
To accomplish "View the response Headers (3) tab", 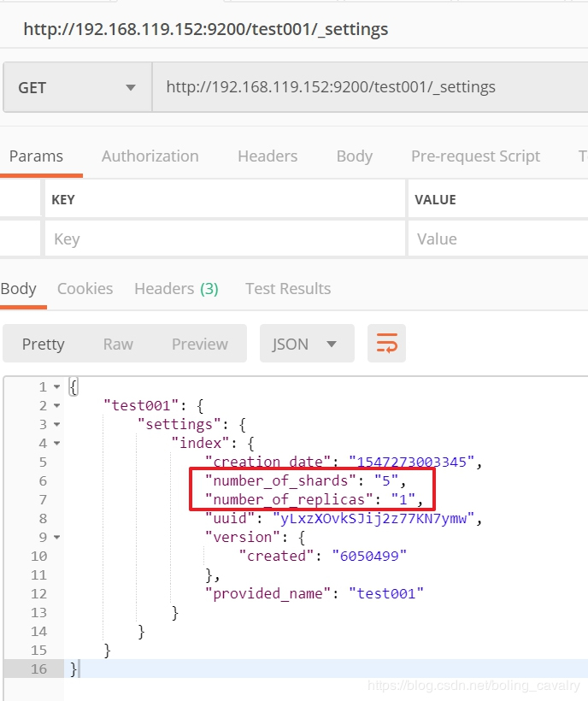I will pos(176,288).
